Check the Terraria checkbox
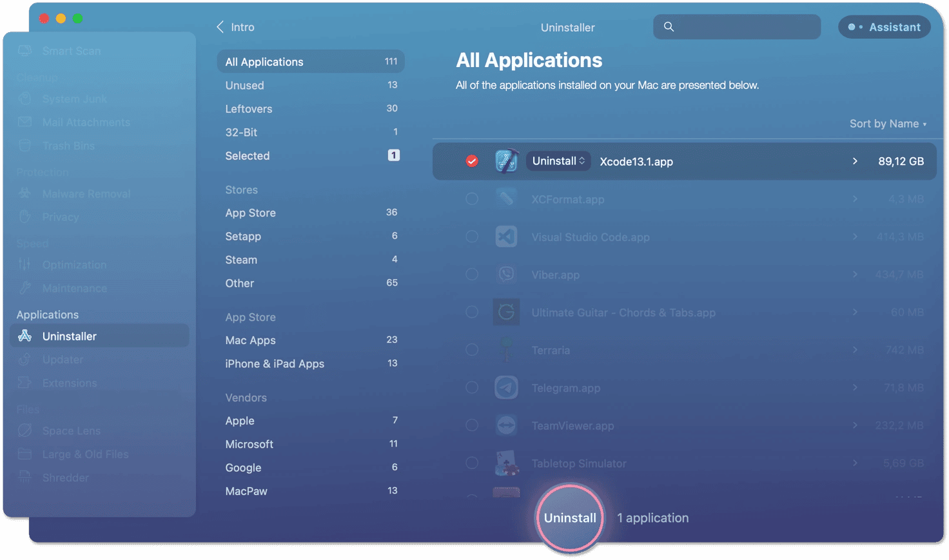Image resolution: width=949 pixels, height=560 pixels. coord(472,350)
